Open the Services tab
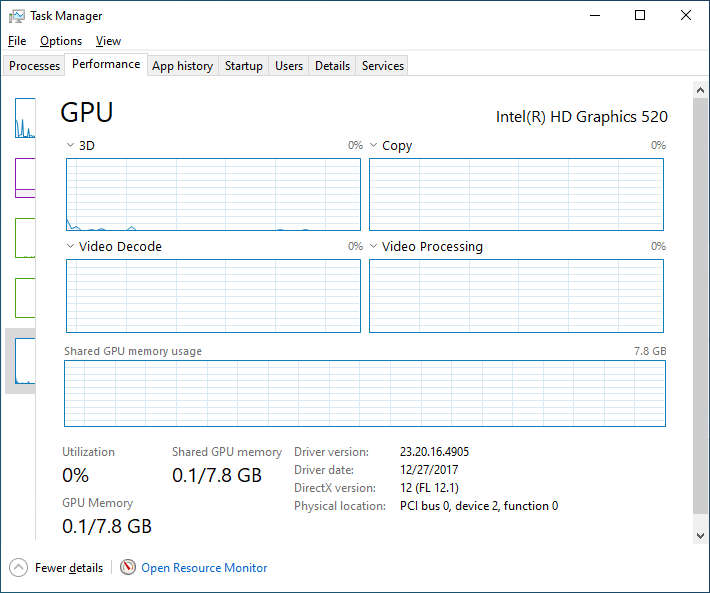Screen dimensions: 710x593 pyautogui.click(x=383, y=66)
